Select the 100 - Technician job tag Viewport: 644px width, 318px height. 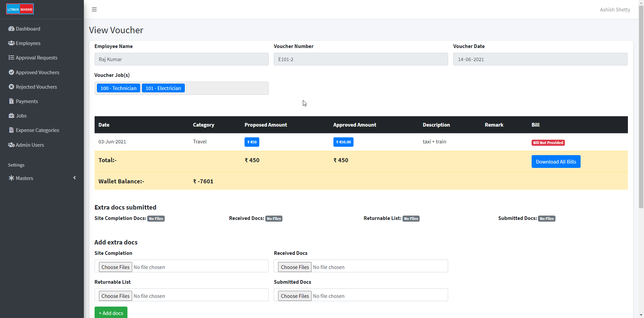click(118, 88)
